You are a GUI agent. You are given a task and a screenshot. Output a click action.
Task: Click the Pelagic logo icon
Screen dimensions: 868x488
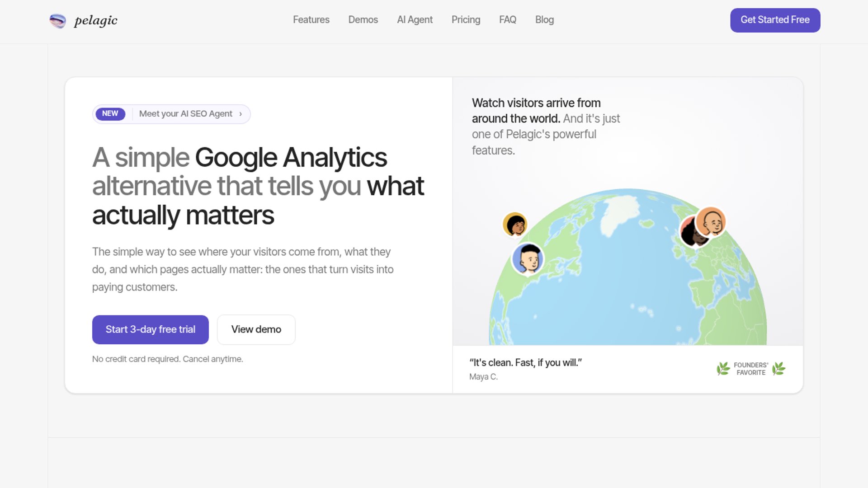pyautogui.click(x=57, y=21)
